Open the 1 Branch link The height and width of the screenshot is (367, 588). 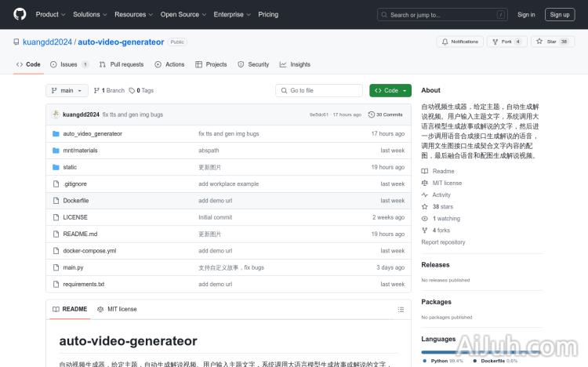coord(110,91)
